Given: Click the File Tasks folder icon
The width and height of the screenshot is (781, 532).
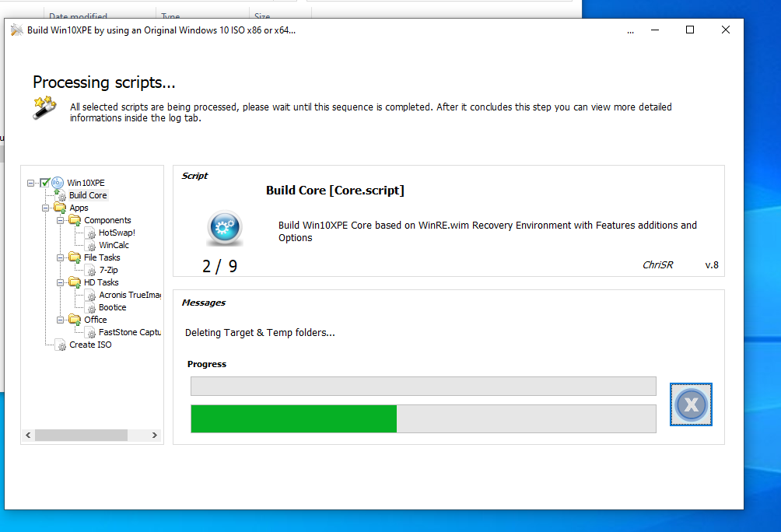Looking at the screenshot, I should click(x=75, y=257).
